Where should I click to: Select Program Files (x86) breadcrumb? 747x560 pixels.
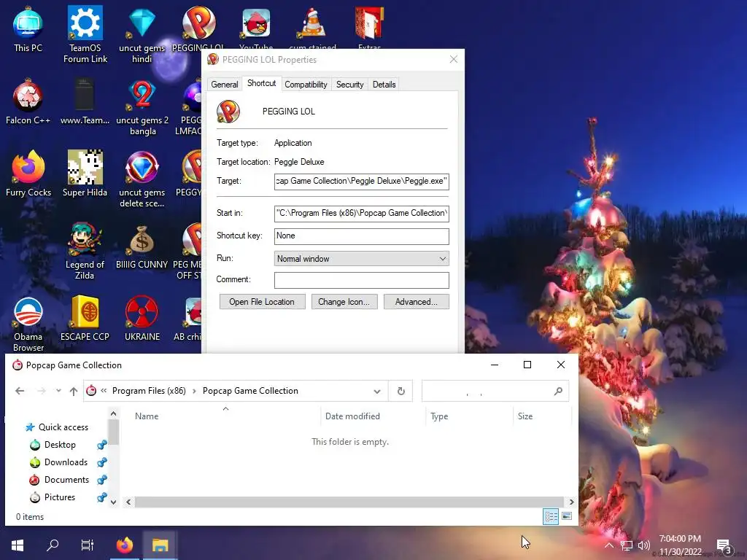[x=149, y=391]
